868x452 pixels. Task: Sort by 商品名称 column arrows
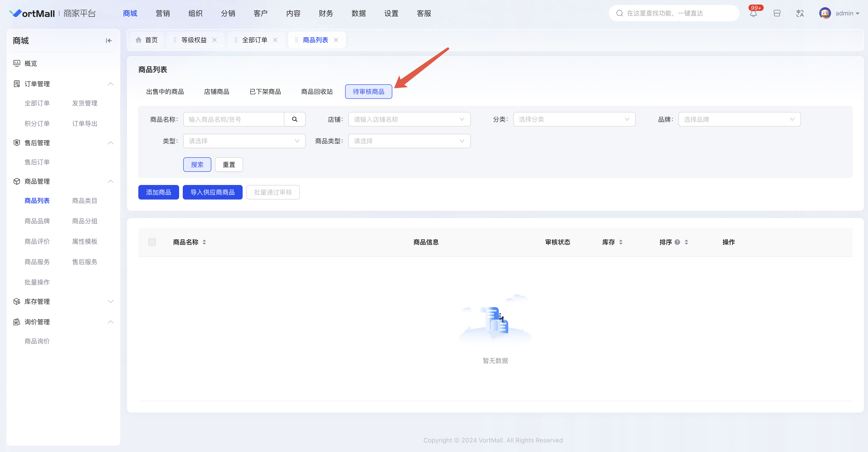click(204, 242)
